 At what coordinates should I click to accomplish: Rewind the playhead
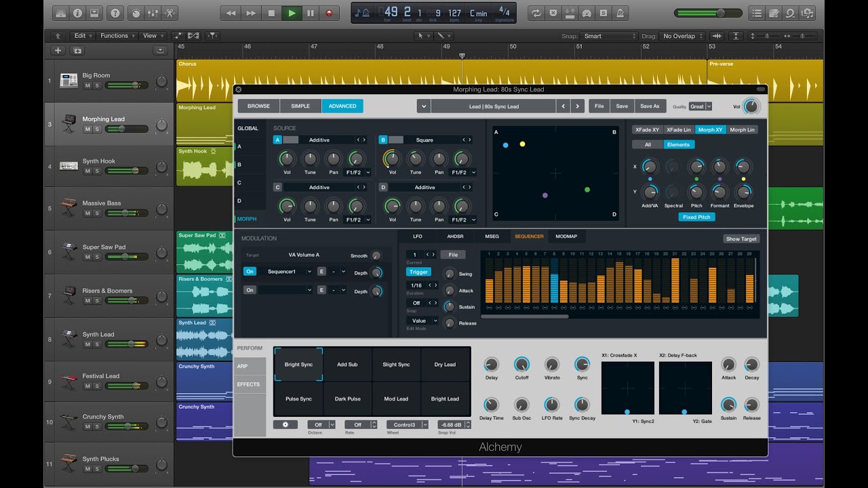(x=231, y=13)
